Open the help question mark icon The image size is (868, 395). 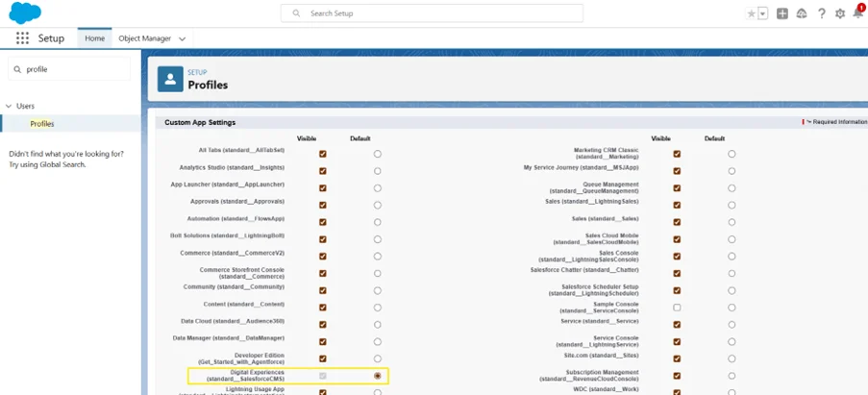822,13
